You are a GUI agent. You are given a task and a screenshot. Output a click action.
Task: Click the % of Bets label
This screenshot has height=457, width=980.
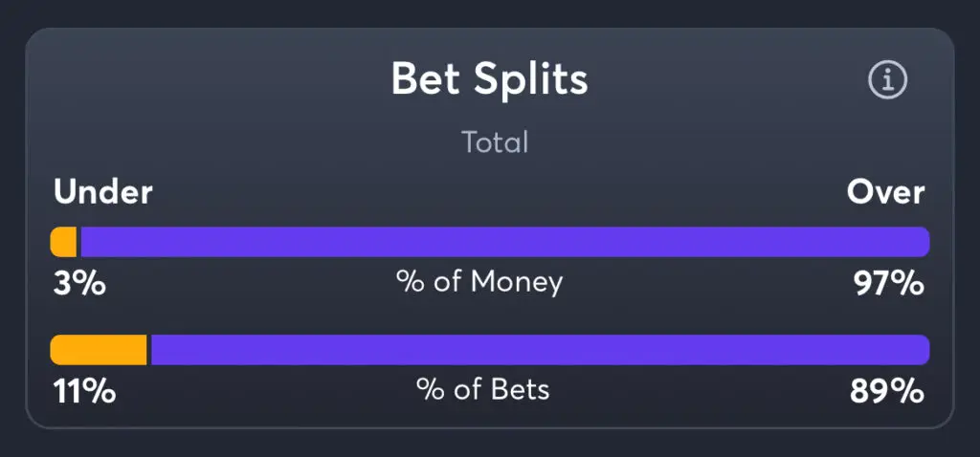[x=483, y=389]
